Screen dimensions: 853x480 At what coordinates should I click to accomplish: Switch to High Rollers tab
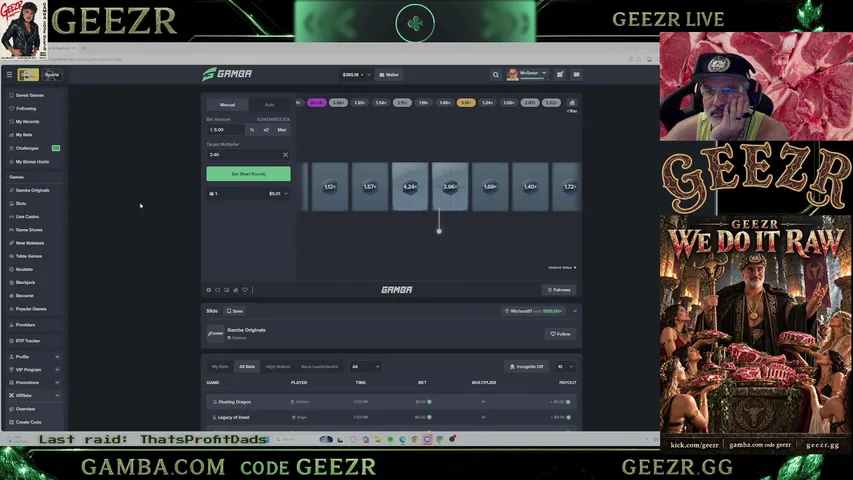click(x=278, y=367)
